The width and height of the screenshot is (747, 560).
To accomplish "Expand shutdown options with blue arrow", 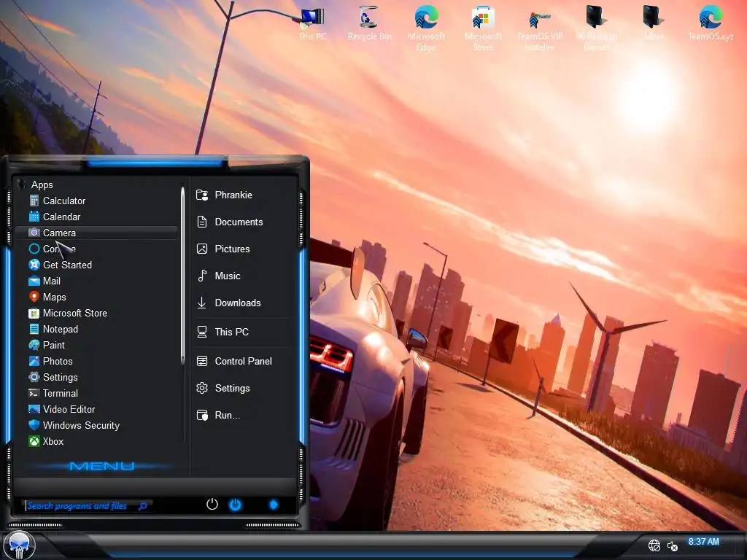I will click(274, 505).
